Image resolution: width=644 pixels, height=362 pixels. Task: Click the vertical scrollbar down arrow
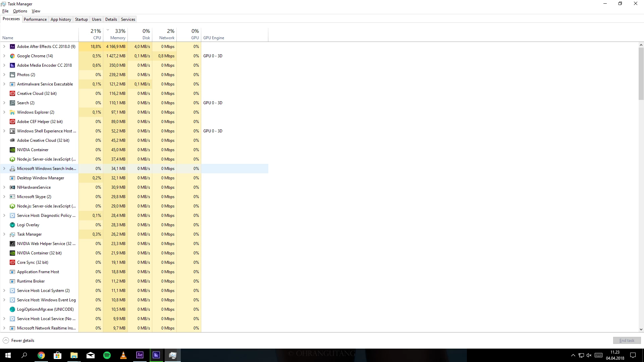pyautogui.click(x=641, y=329)
